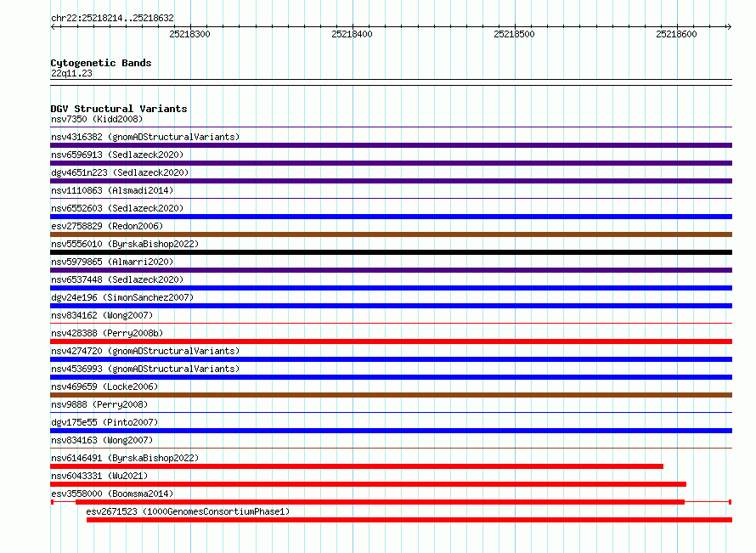Open the nsv4316382 gnomADStructuralVariants label

click(145, 137)
